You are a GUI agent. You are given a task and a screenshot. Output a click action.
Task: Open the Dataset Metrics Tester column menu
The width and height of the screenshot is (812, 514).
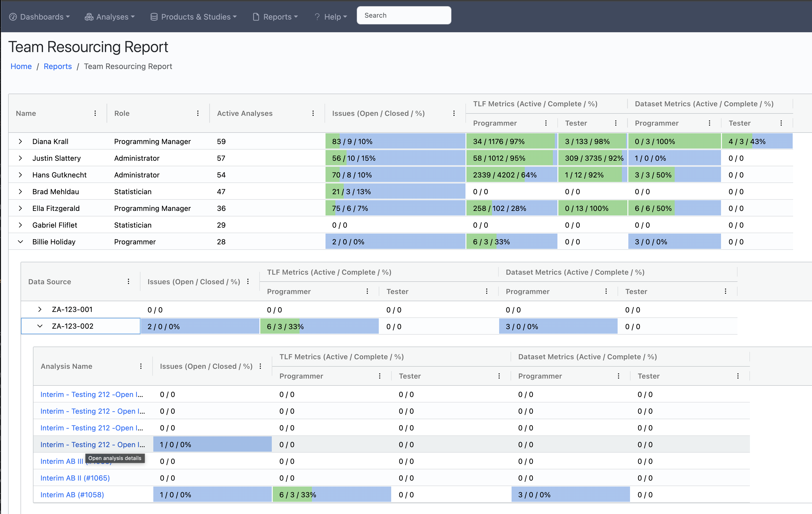pos(782,123)
